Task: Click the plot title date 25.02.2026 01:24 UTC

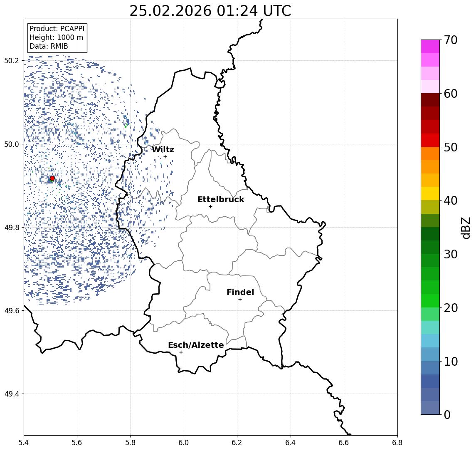Action: [x=210, y=11]
